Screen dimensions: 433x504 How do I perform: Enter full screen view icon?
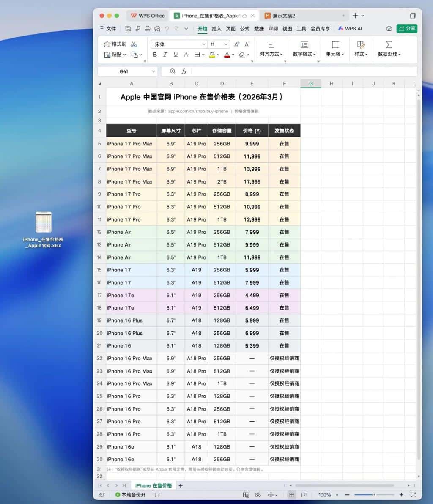tap(414, 495)
